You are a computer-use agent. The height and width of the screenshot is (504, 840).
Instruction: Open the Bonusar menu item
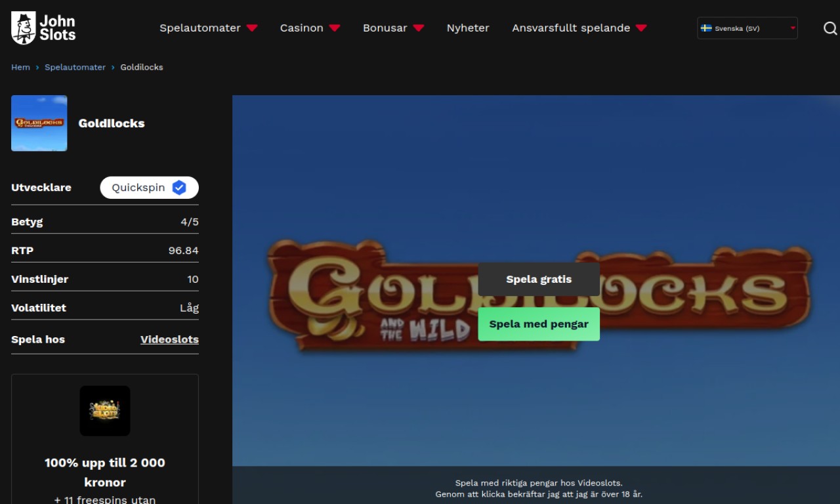coord(385,28)
